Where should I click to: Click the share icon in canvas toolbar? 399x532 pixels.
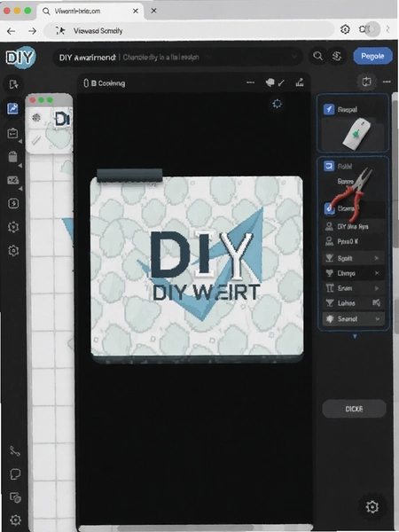300,82
